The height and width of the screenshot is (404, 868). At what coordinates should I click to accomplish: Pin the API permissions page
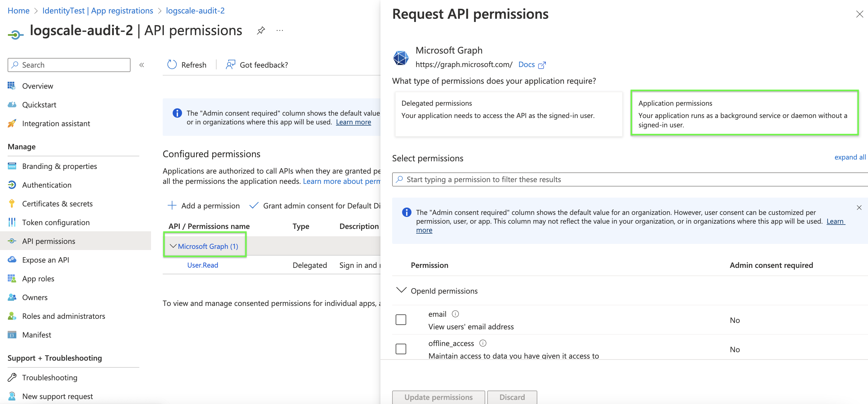click(261, 31)
